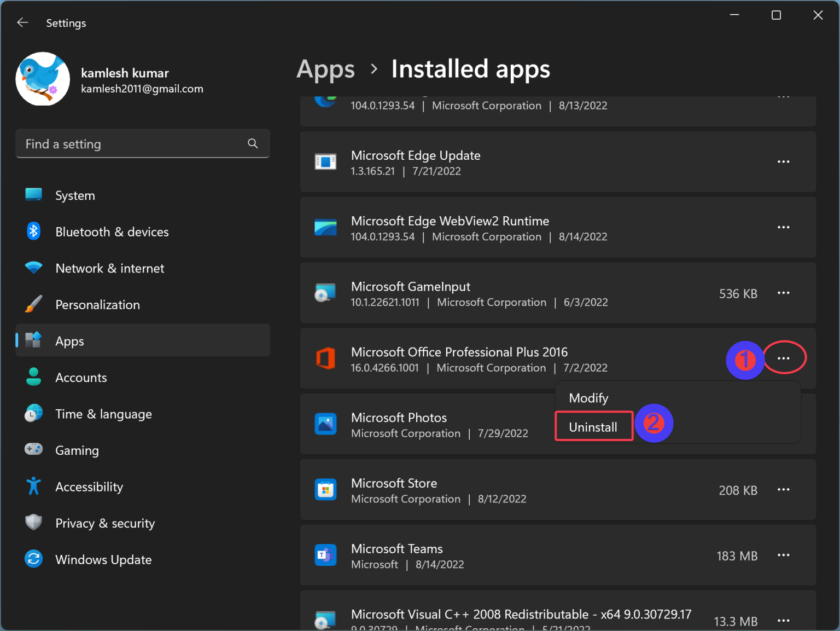
Task: Click the Microsoft Teams app icon
Action: point(325,555)
